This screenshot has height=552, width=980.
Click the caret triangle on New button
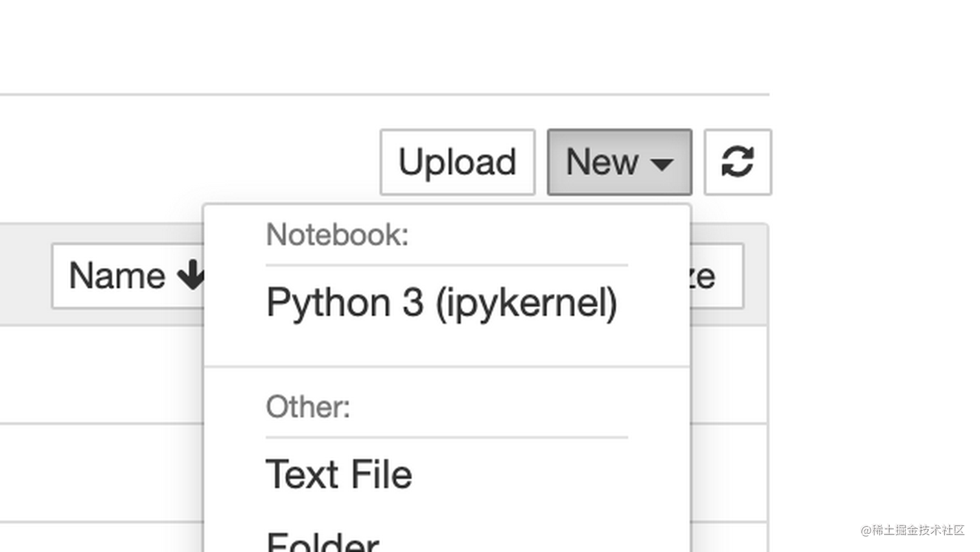pos(662,164)
